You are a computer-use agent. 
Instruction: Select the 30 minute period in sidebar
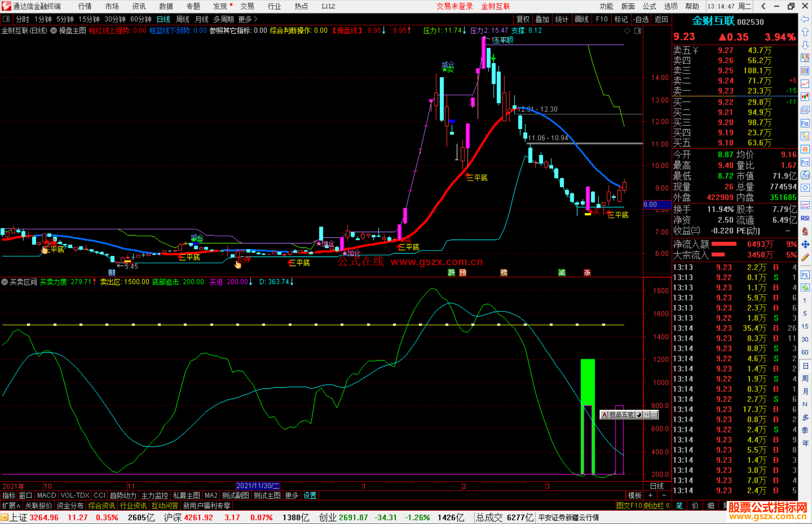point(805,340)
